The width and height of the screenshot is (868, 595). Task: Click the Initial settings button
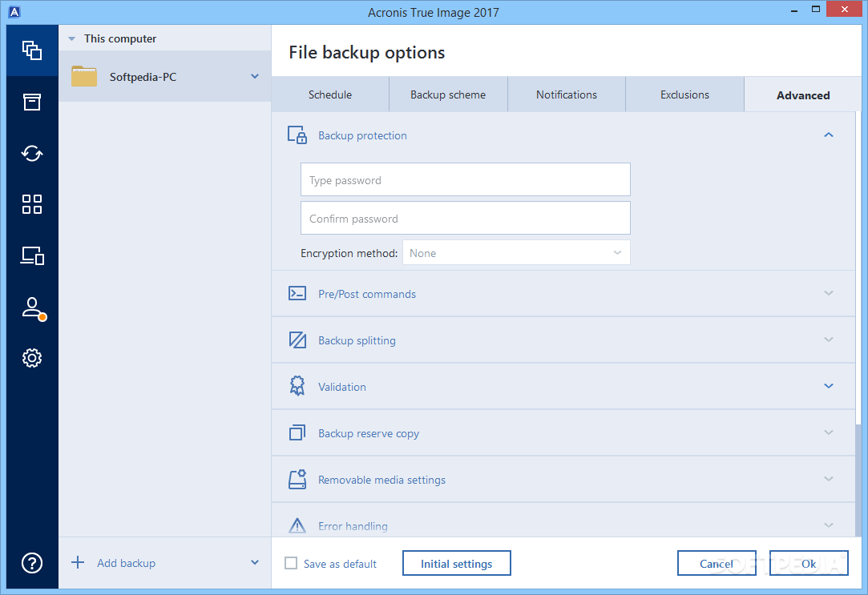tap(456, 563)
